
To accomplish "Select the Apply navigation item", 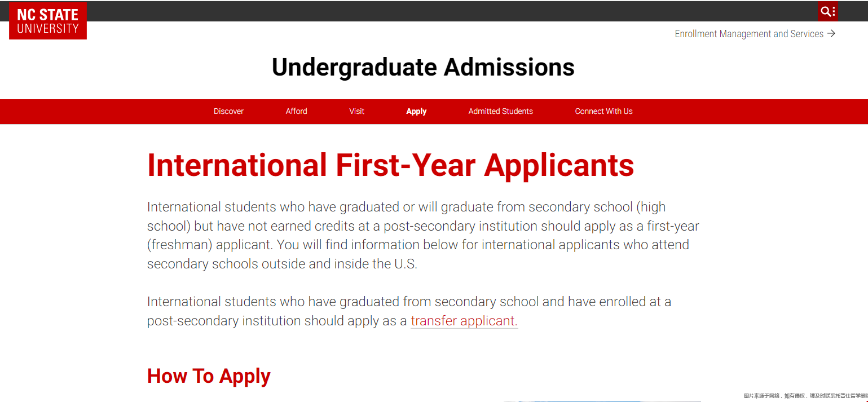I will [x=416, y=112].
